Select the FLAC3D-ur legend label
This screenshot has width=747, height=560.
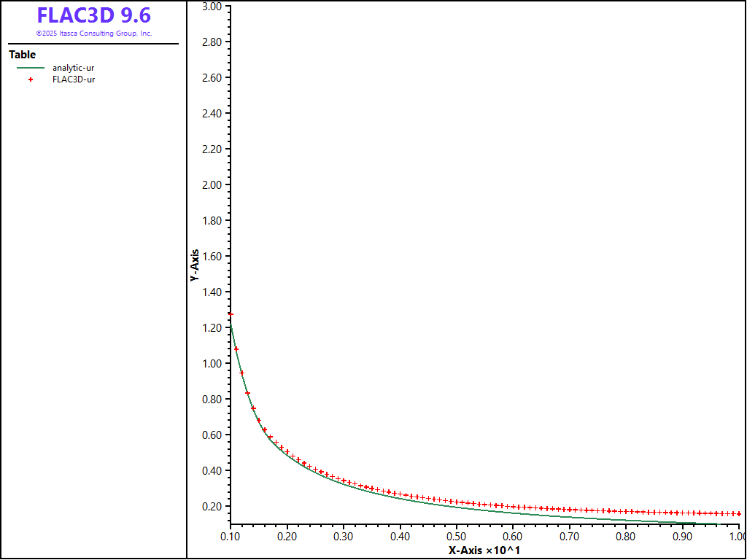74,79
